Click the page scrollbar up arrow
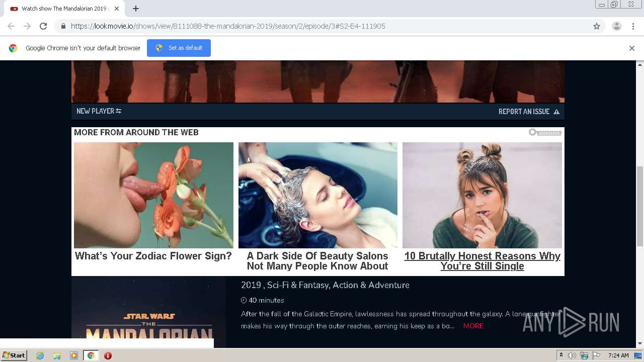This screenshot has height=362, width=644. (640, 64)
